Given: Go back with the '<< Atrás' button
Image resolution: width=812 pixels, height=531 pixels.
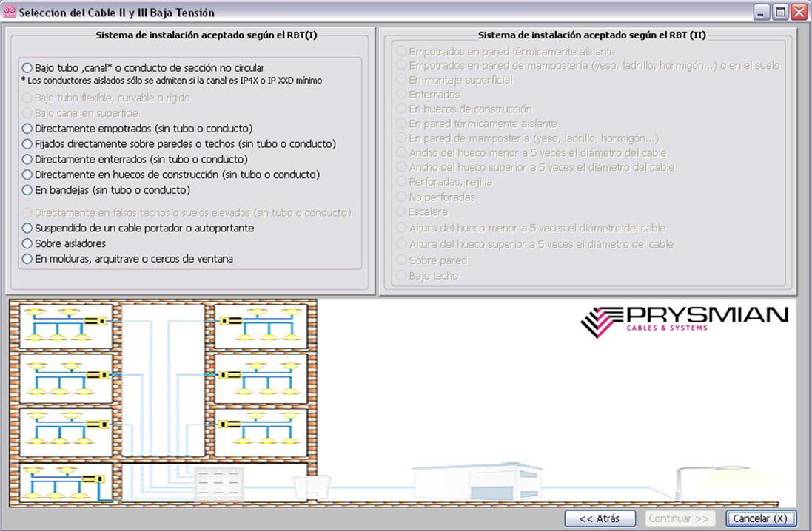Looking at the screenshot, I should pyautogui.click(x=600, y=518).
